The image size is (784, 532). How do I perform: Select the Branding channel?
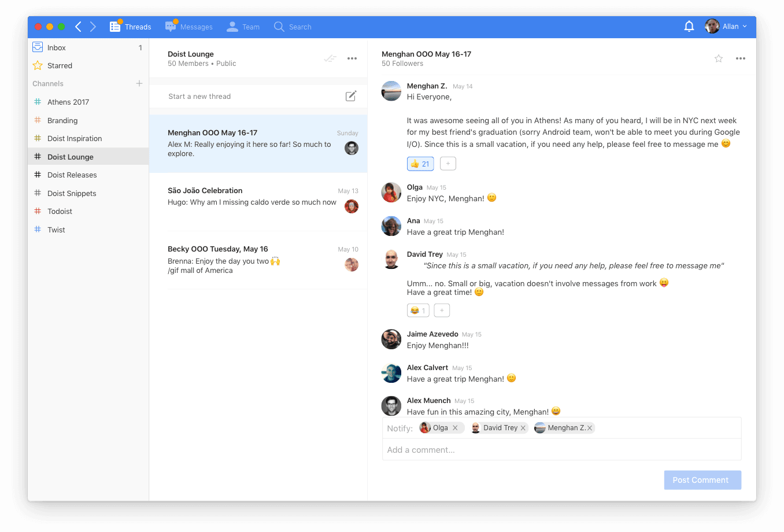88,120
